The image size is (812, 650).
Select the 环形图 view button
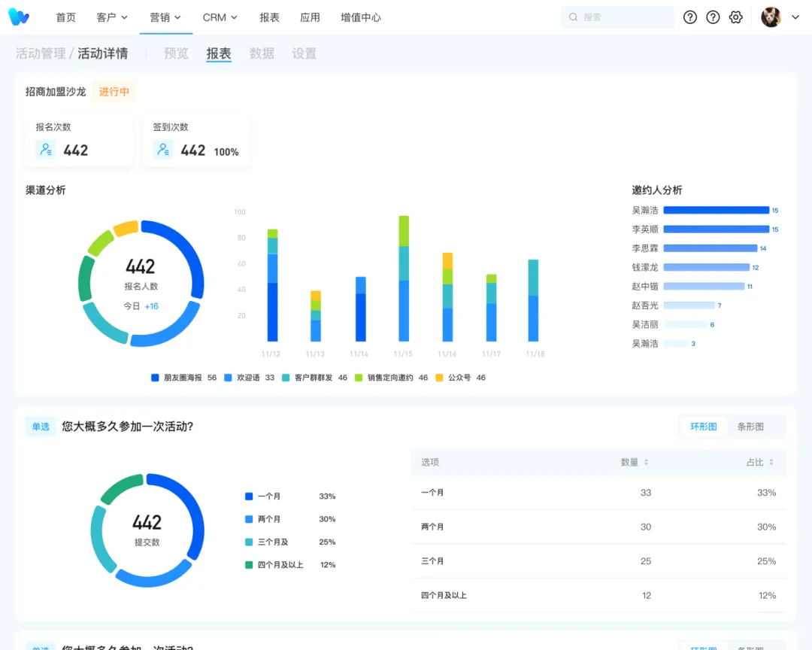(x=704, y=427)
